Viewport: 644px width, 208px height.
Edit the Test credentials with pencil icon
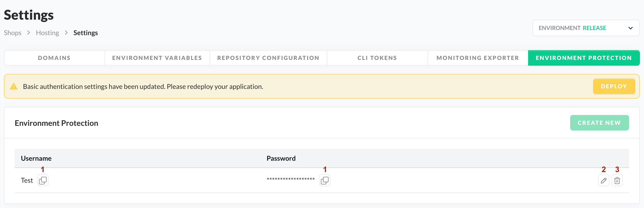coord(603,180)
